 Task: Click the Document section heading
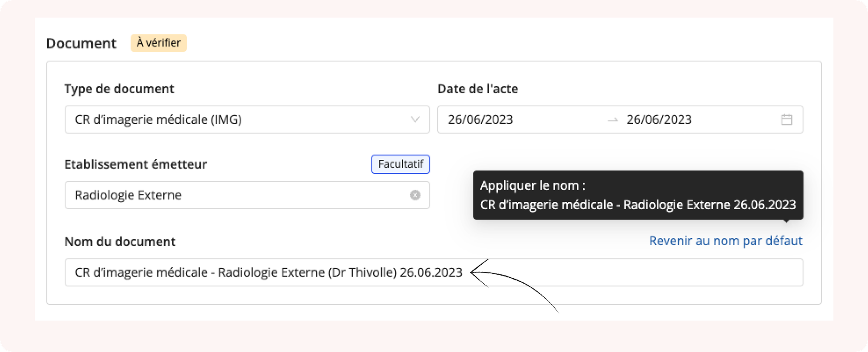82,43
